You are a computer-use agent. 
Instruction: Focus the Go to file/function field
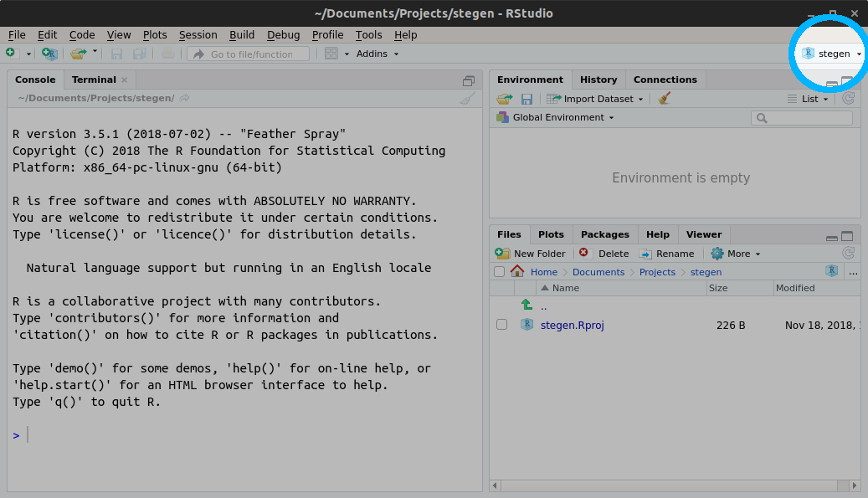tap(249, 54)
